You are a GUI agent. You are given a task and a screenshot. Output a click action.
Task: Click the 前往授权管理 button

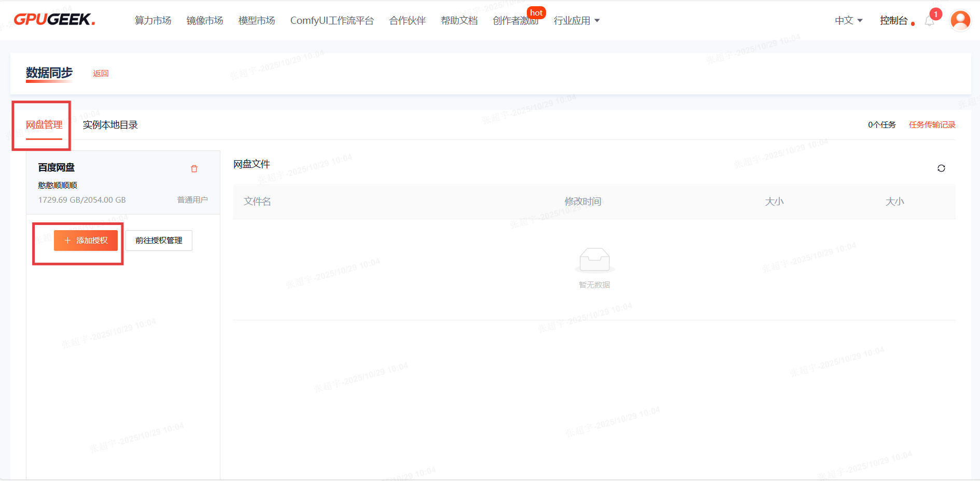(159, 240)
